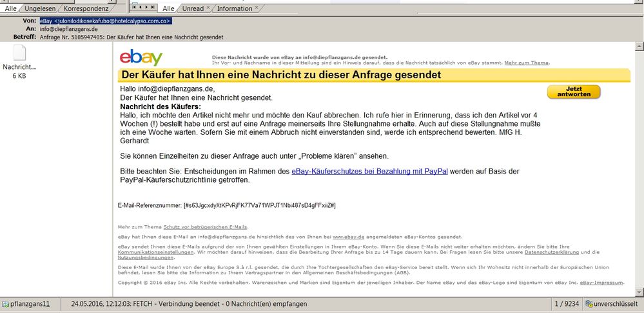Select the Alle tab beside Unread
The width and height of the screenshot is (644, 313).
point(168,8)
